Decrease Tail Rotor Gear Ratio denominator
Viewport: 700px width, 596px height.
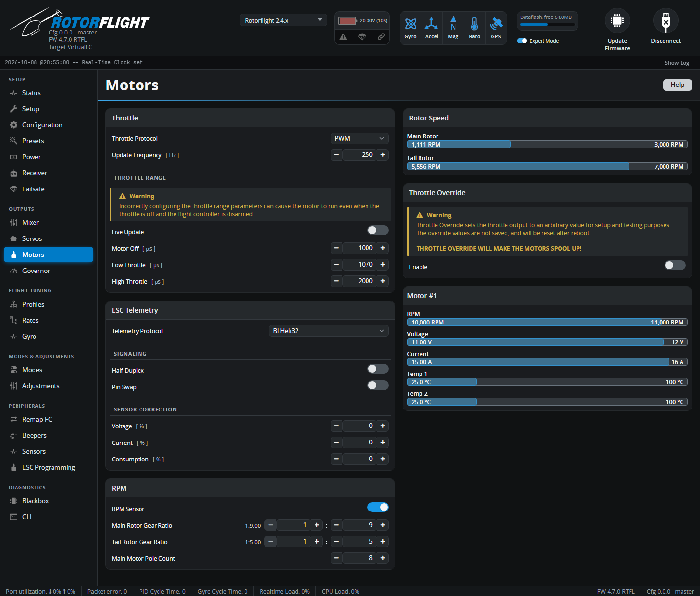336,542
